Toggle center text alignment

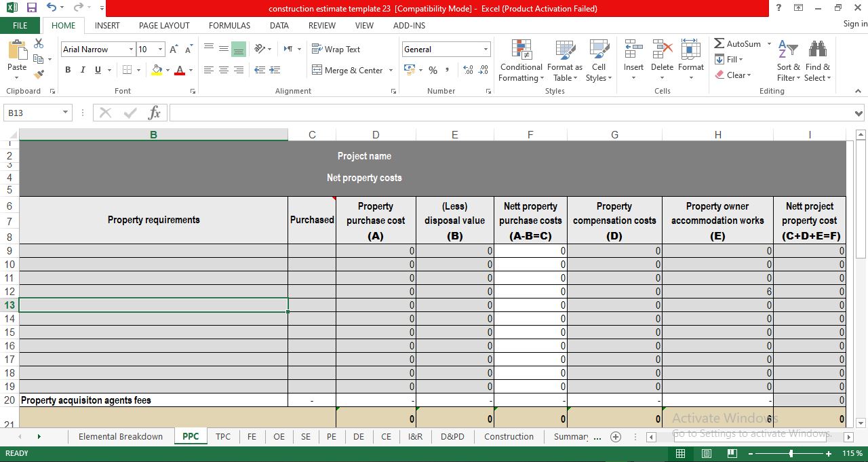tap(224, 70)
